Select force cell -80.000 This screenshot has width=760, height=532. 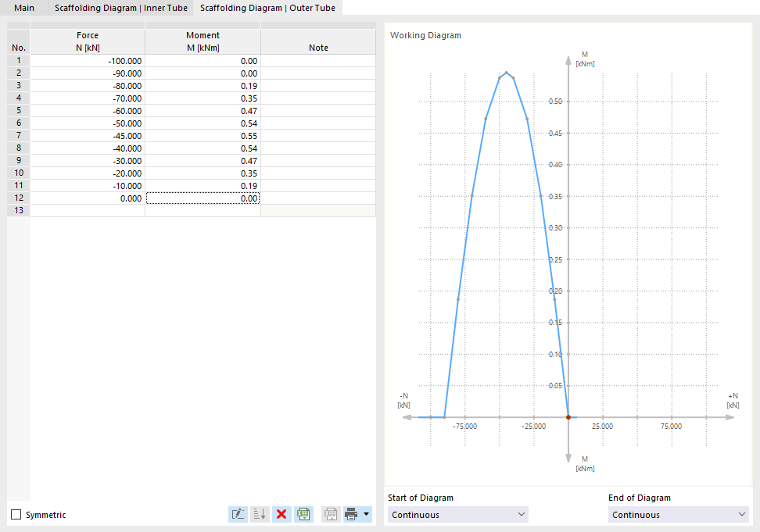(88, 86)
